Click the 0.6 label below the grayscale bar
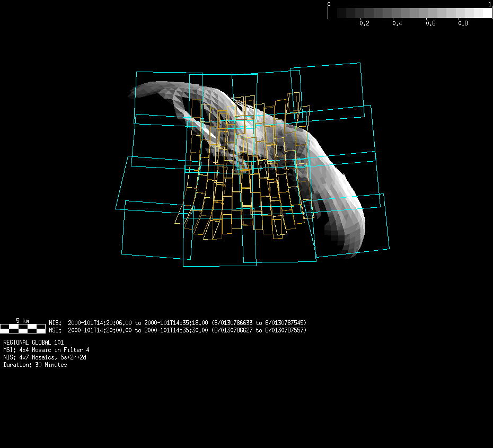 click(430, 23)
